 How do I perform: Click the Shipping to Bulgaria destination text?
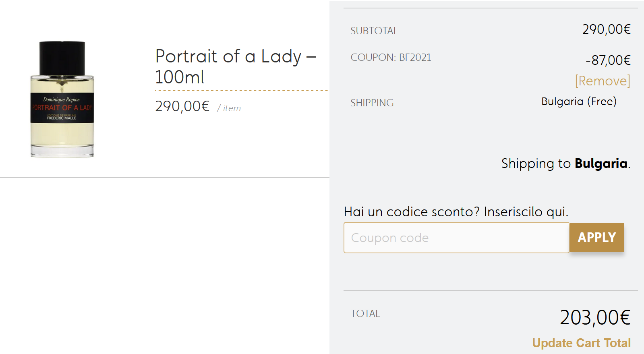tap(565, 164)
